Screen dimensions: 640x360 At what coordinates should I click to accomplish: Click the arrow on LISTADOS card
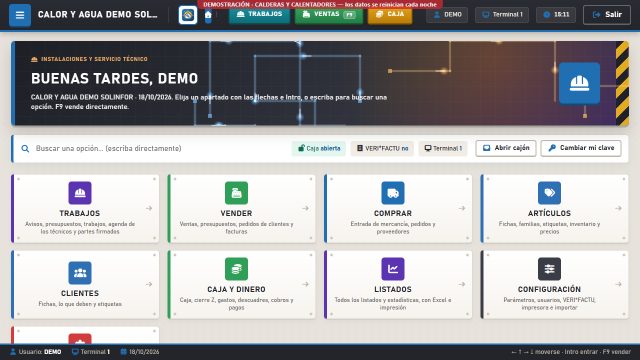(x=462, y=284)
